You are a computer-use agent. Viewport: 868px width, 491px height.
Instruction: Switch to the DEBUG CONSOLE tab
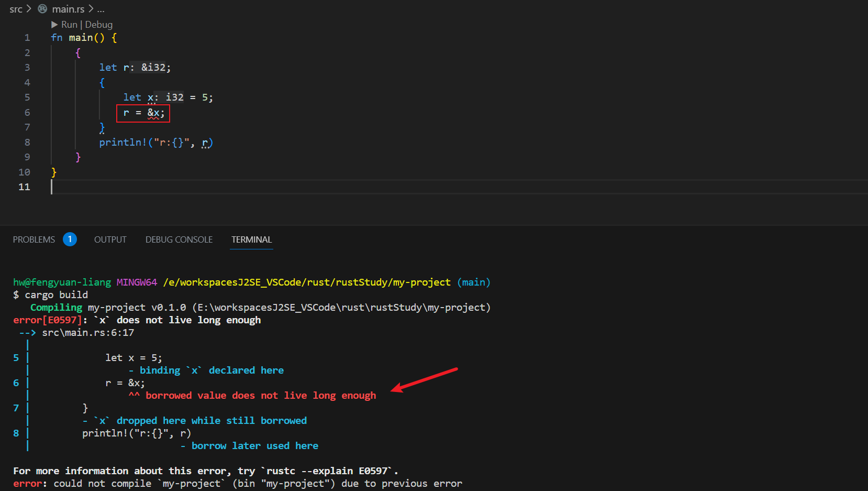pos(179,239)
